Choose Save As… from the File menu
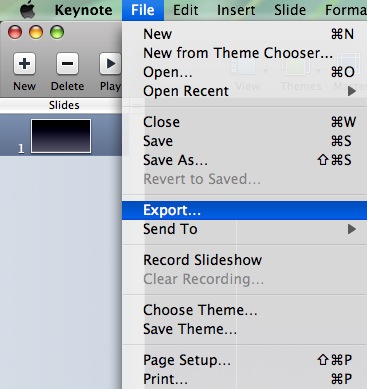Viewport: 367px width, 389px height. 244,160
